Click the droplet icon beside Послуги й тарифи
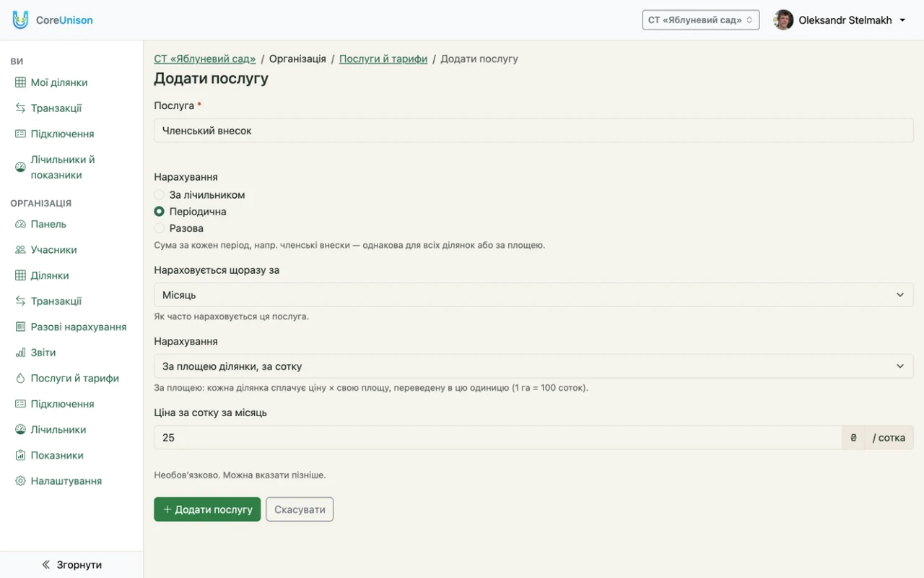924x578 pixels. click(x=20, y=379)
